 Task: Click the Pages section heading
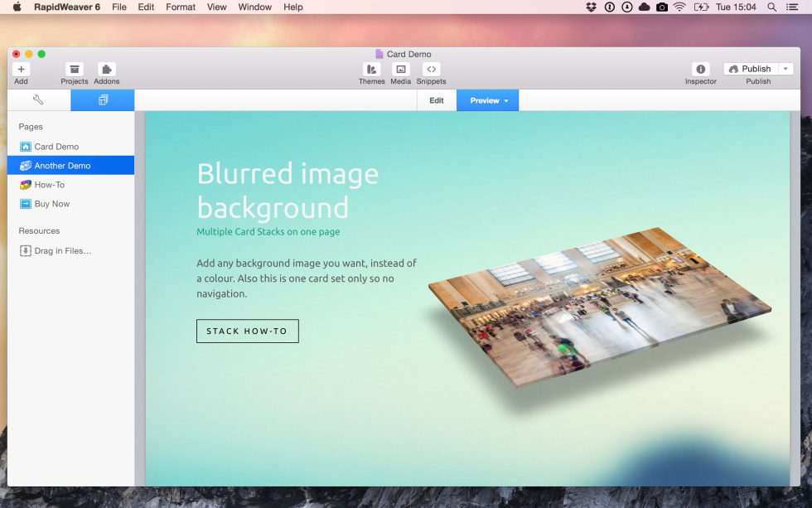point(31,127)
